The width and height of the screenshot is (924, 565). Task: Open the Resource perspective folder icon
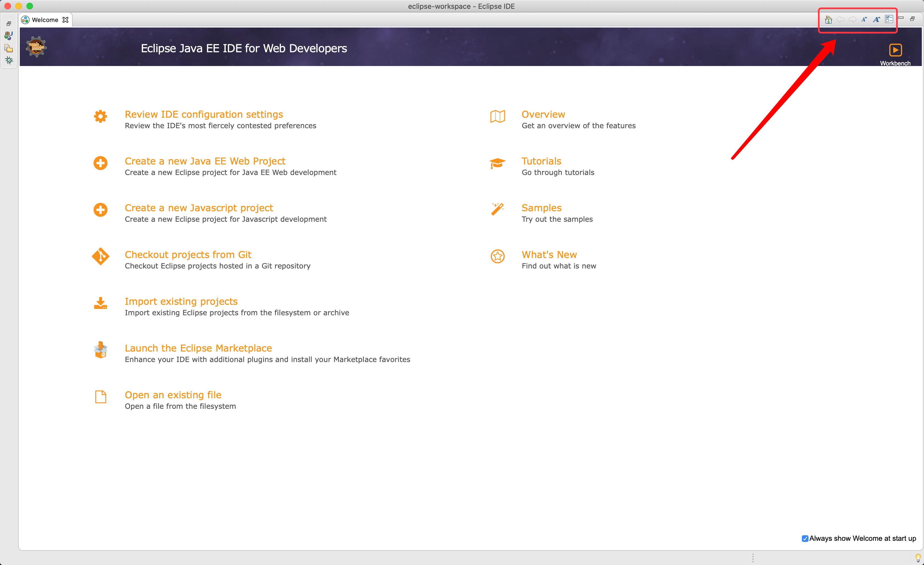click(x=9, y=48)
